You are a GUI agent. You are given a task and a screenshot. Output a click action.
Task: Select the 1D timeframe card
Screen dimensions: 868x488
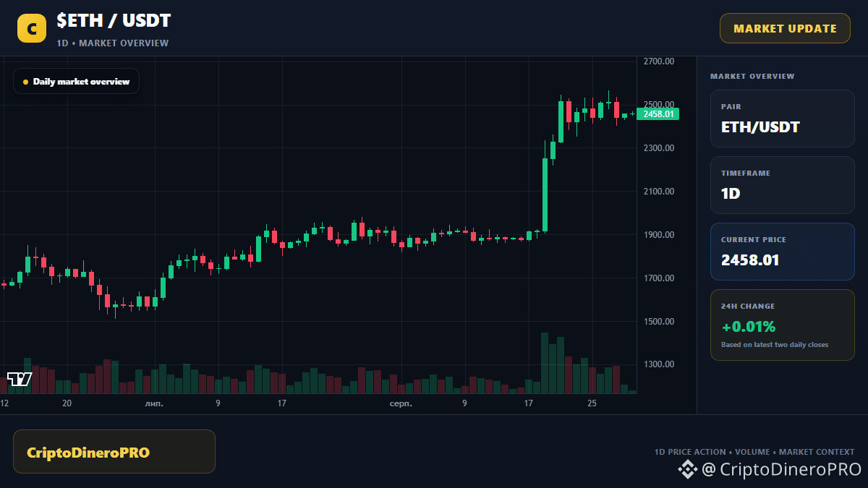point(783,185)
